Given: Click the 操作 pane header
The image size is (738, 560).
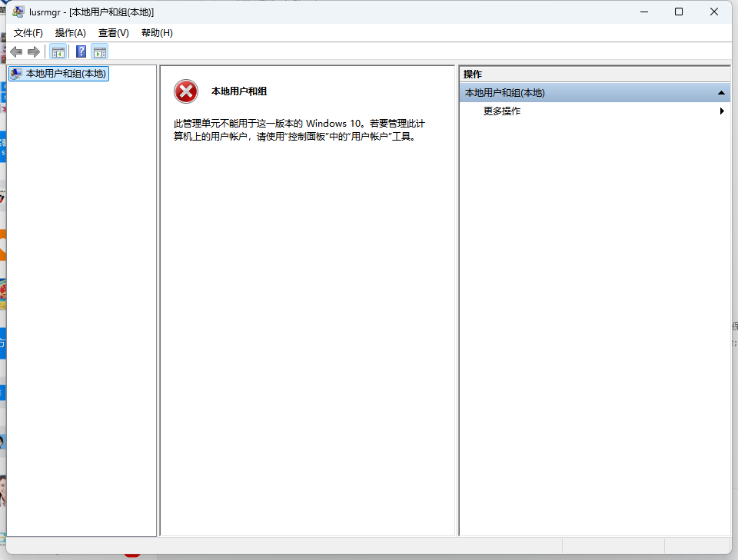Looking at the screenshot, I should (x=594, y=75).
